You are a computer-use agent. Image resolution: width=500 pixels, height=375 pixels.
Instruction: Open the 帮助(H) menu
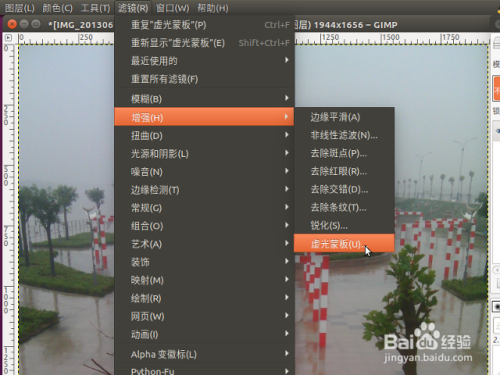[x=213, y=8]
